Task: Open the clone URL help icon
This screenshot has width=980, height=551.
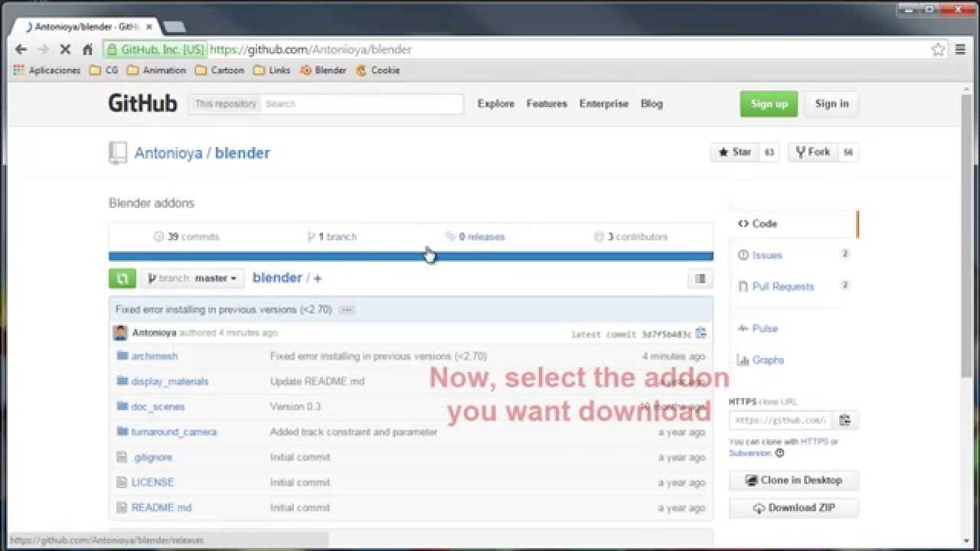Action: (x=779, y=453)
